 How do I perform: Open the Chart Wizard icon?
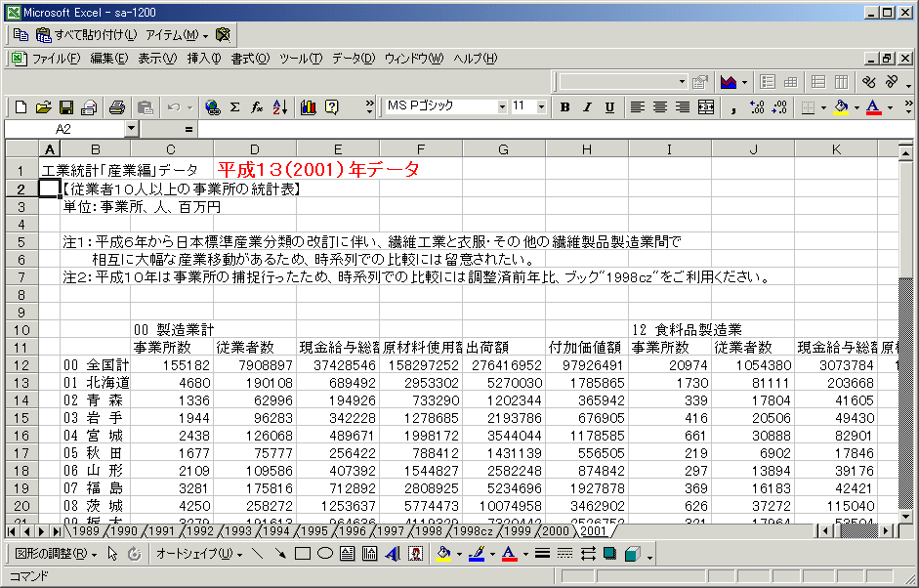point(309,107)
